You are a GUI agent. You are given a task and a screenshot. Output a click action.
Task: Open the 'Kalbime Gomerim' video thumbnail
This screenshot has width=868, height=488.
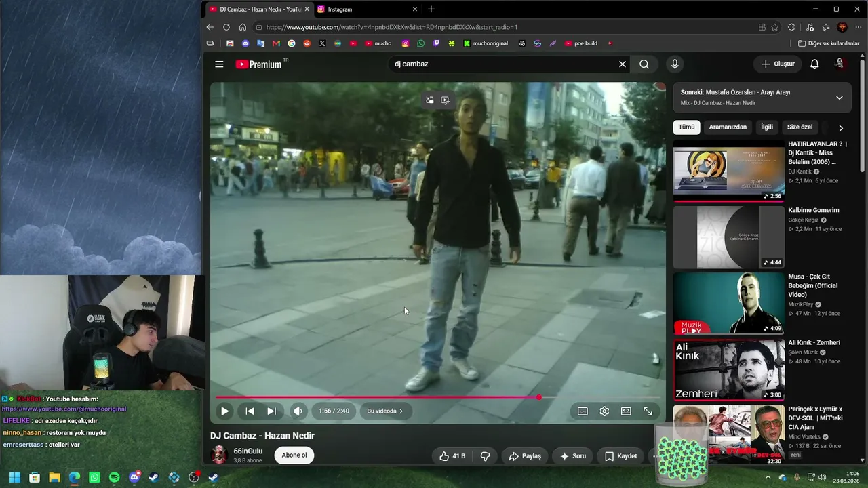pyautogui.click(x=729, y=237)
